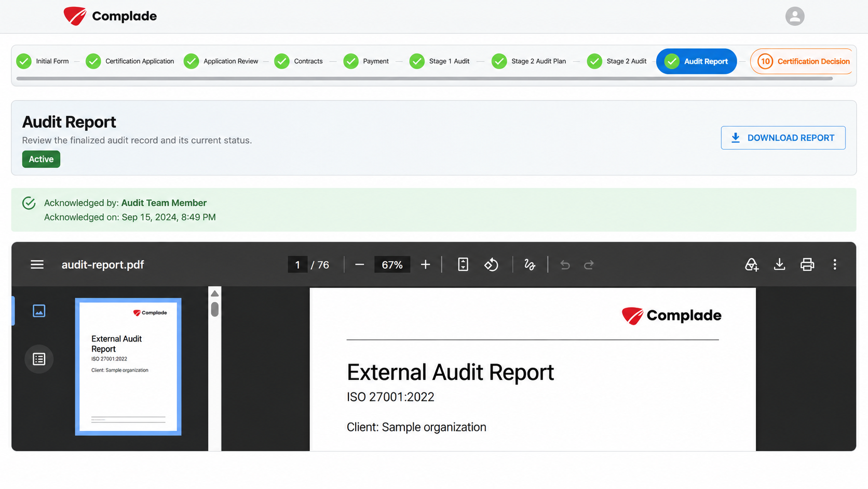Open the user profile avatar menu
The height and width of the screenshot is (489, 868).
tap(794, 16)
